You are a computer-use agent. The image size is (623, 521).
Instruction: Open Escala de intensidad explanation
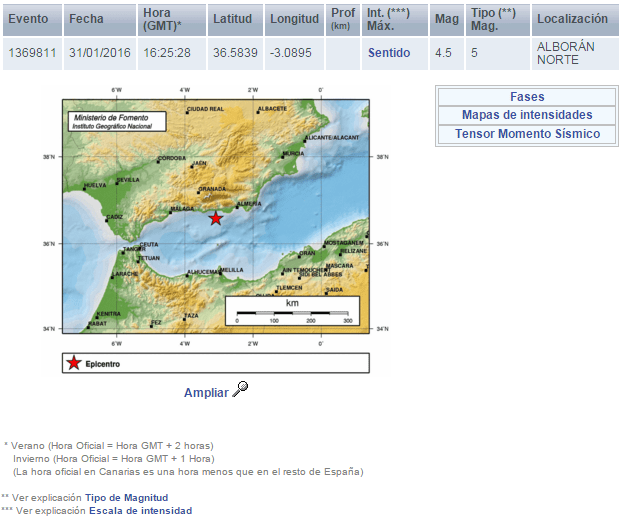tap(140, 511)
